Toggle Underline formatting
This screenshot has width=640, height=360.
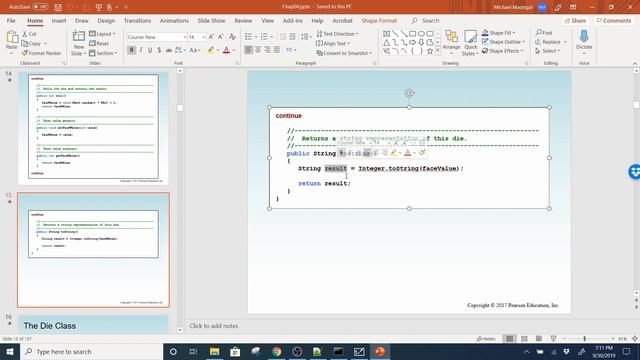[150, 50]
